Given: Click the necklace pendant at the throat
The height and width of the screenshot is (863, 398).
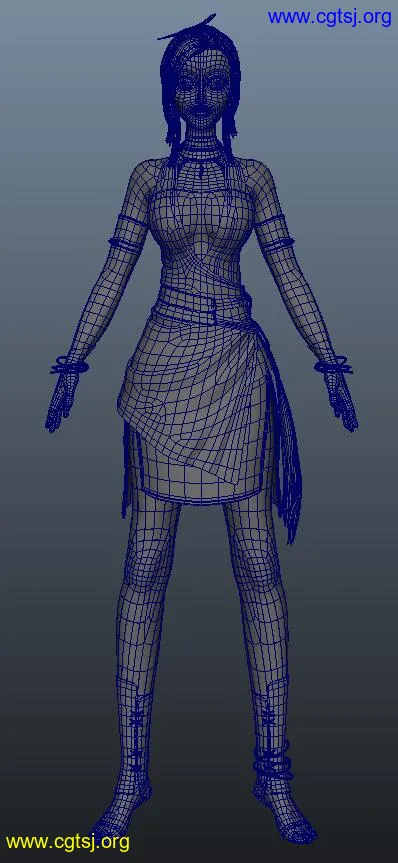Looking at the screenshot, I should (203, 168).
